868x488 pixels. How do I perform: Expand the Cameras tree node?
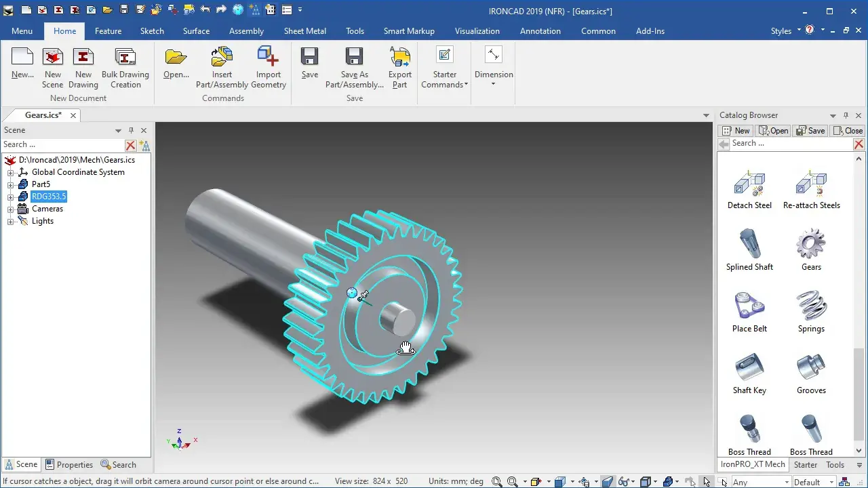click(x=11, y=209)
